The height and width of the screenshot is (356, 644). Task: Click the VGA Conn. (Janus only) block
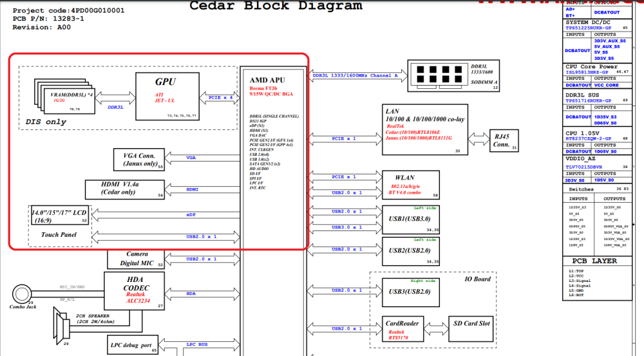139,160
